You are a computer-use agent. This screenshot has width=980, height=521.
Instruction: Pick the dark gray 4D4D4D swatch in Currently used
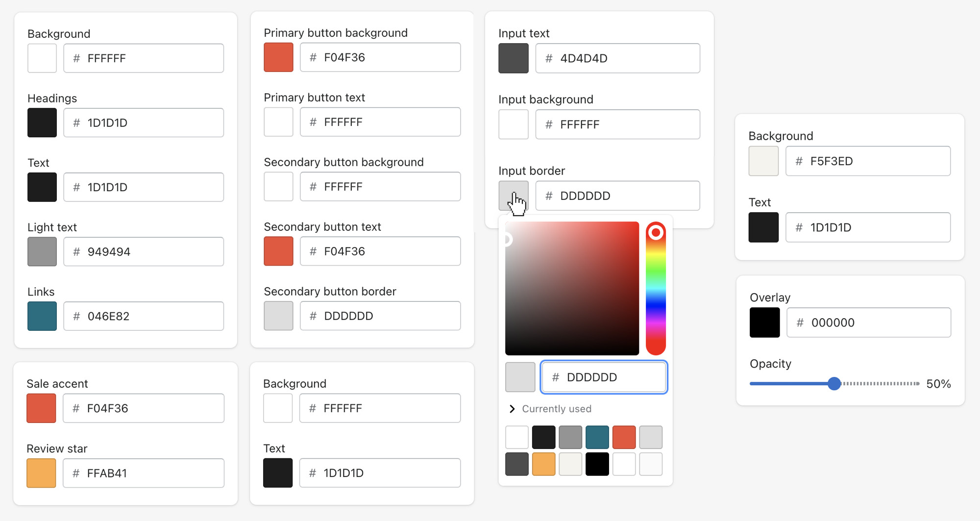(517, 464)
